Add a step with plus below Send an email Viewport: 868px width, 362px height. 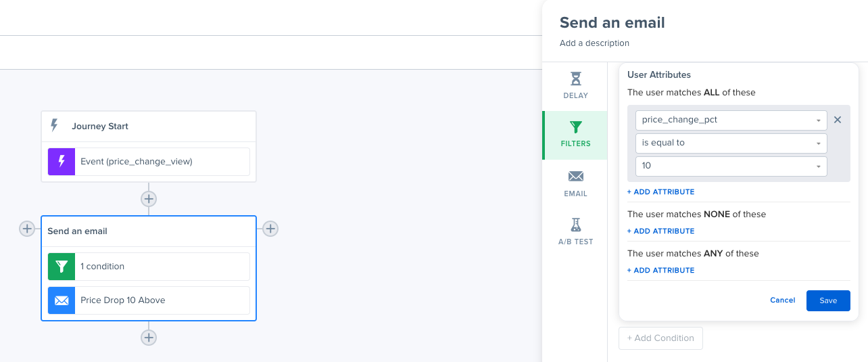tap(149, 338)
